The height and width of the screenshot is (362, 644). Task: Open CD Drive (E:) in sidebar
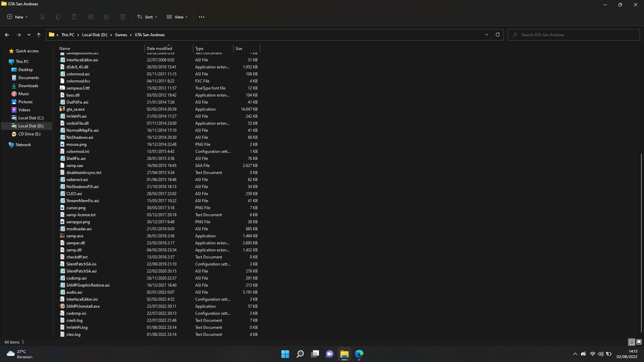click(x=29, y=134)
